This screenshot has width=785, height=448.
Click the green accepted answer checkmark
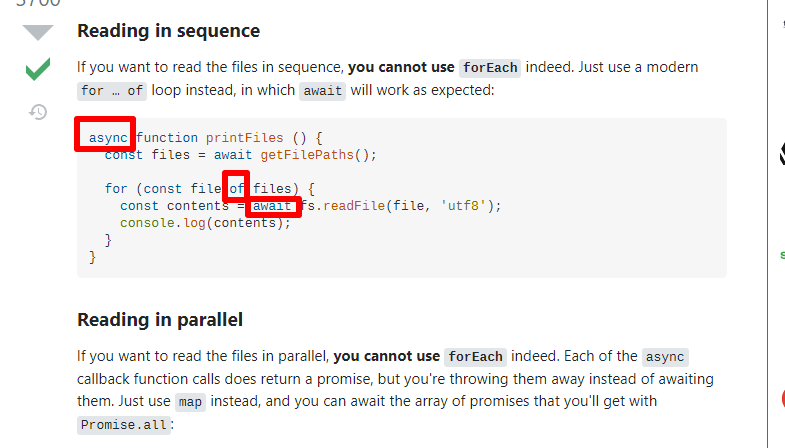coord(38,69)
